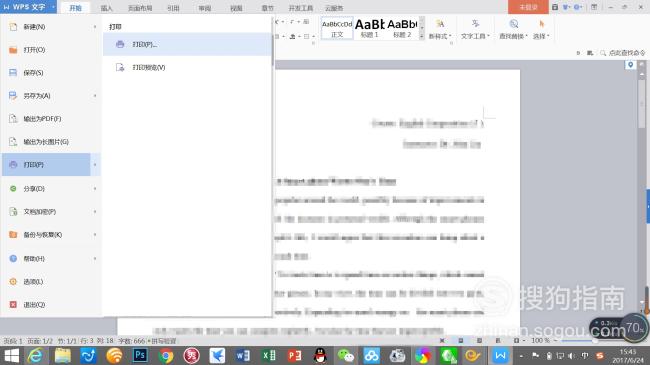Click the orange selection arrow icon in ribbon
Screen dimensions: 650x365
[541, 24]
